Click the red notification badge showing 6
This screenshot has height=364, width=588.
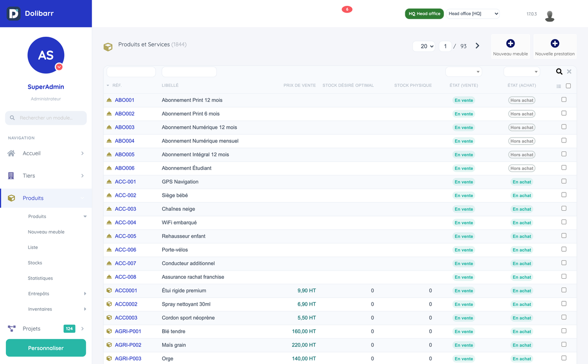(x=347, y=9)
